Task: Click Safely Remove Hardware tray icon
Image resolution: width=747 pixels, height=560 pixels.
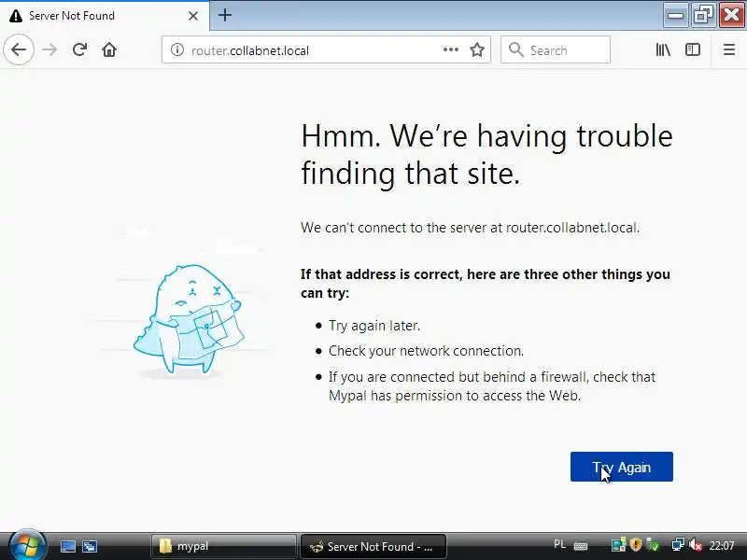Action: click(653, 545)
